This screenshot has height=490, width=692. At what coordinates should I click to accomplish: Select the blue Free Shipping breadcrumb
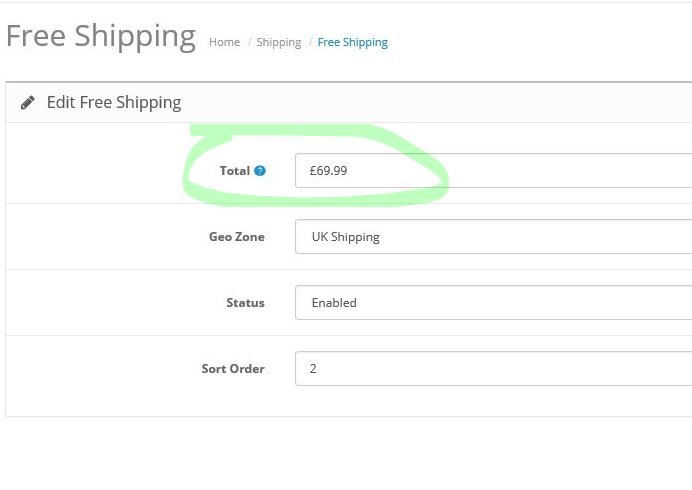[353, 42]
